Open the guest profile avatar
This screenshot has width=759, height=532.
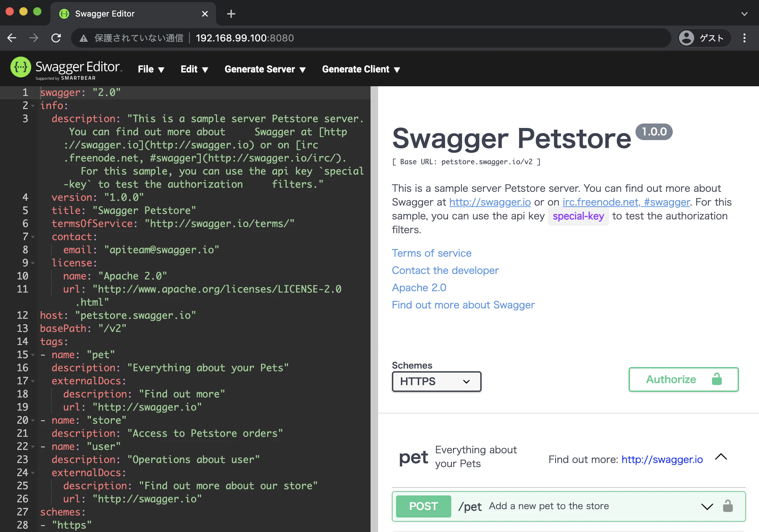tap(687, 38)
